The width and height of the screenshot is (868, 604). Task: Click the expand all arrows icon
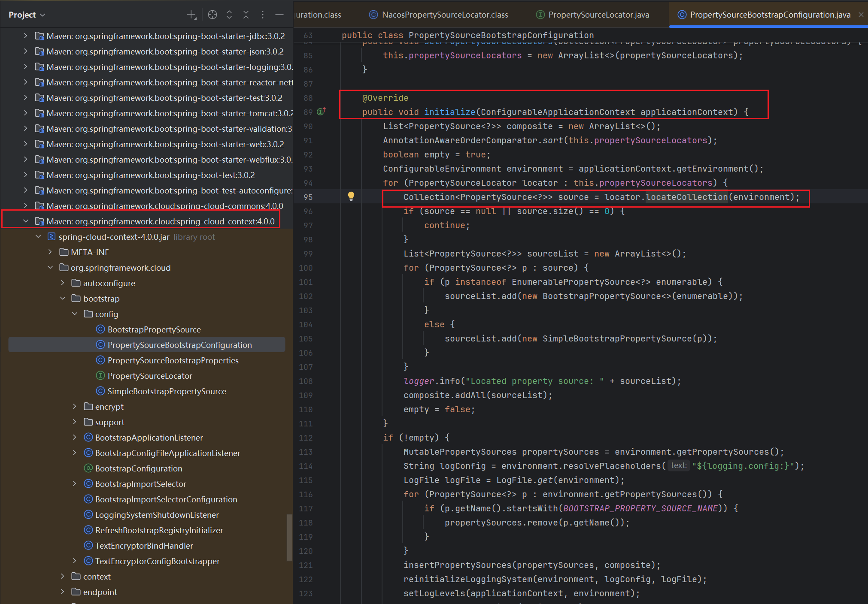pyautogui.click(x=229, y=15)
